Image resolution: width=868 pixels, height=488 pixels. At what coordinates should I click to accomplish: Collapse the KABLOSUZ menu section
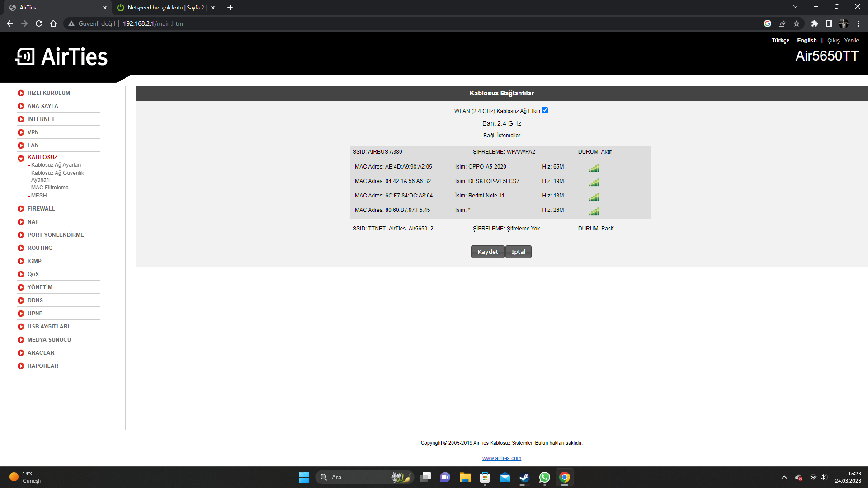coord(42,157)
